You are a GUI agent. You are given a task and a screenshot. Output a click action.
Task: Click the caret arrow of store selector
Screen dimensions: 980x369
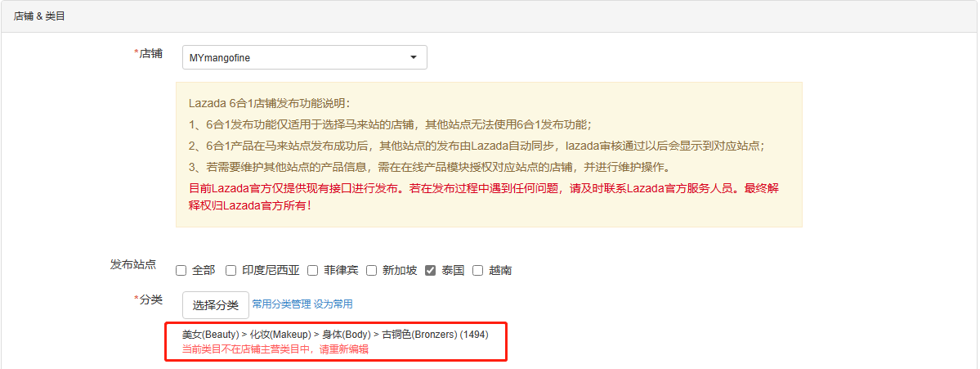413,57
